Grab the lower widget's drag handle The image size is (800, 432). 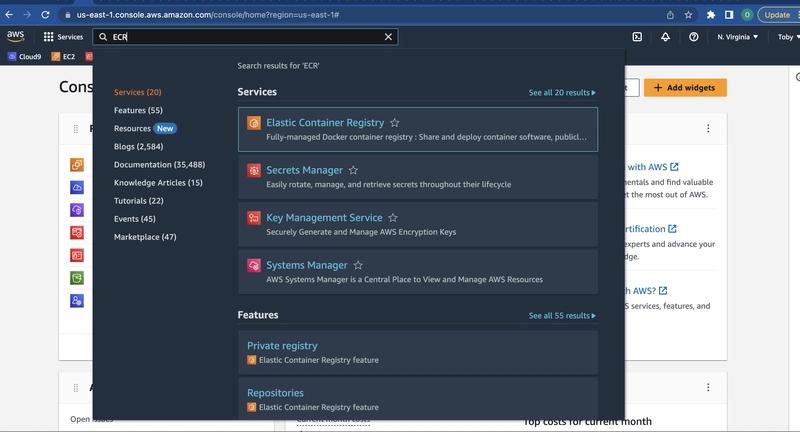click(x=76, y=388)
